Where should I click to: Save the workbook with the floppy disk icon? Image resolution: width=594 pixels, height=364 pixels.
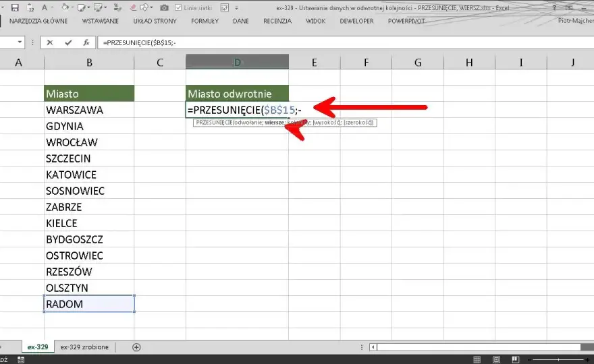click(x=15, y=7)
